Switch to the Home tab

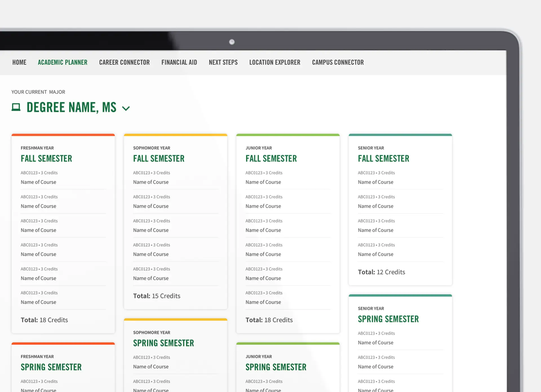(x=19, y=62)
